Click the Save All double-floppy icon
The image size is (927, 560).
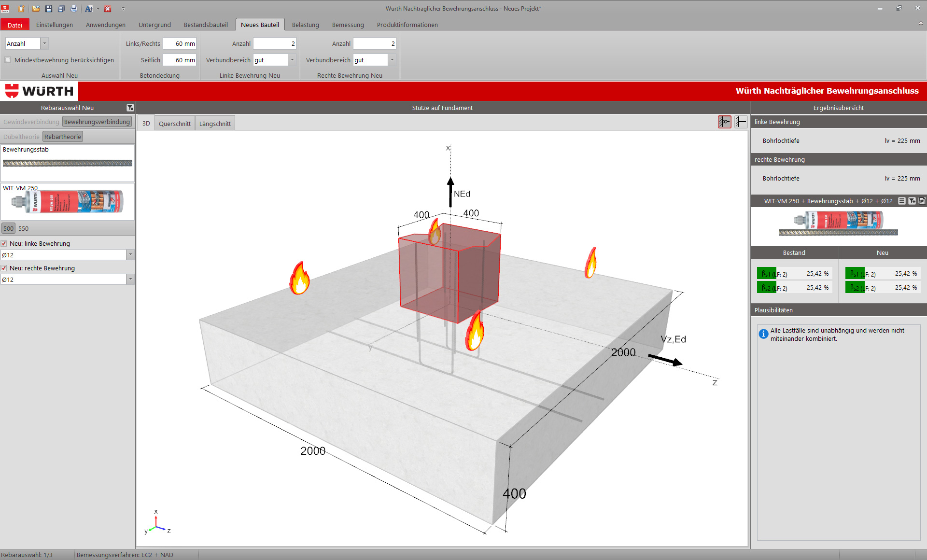click(x=61, y=9)
